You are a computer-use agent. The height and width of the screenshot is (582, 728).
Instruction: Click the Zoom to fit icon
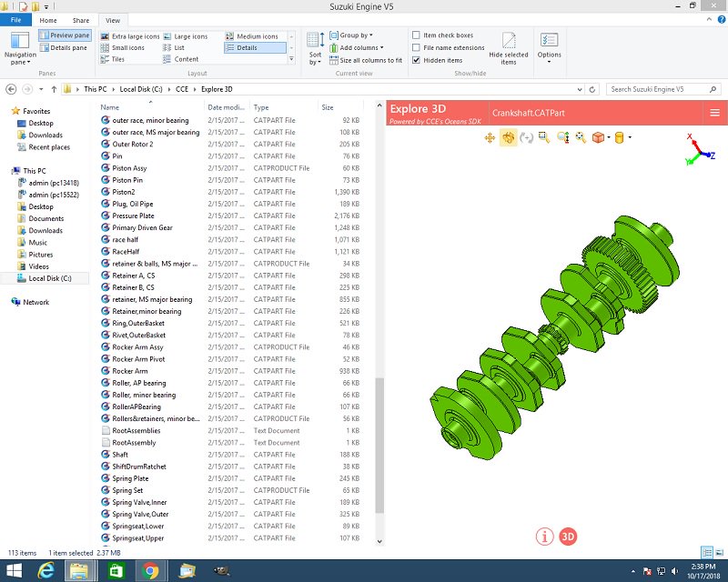pos(581,138)
